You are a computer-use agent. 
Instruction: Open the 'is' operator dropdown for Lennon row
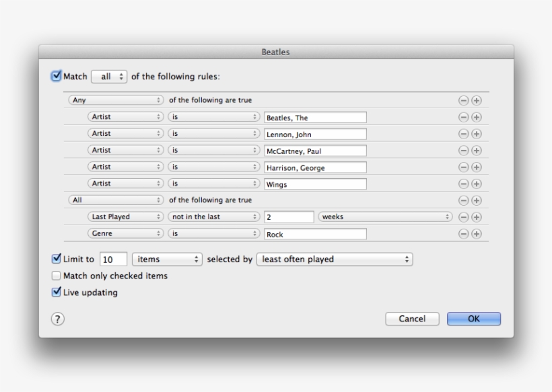click(x=213, y=134)
